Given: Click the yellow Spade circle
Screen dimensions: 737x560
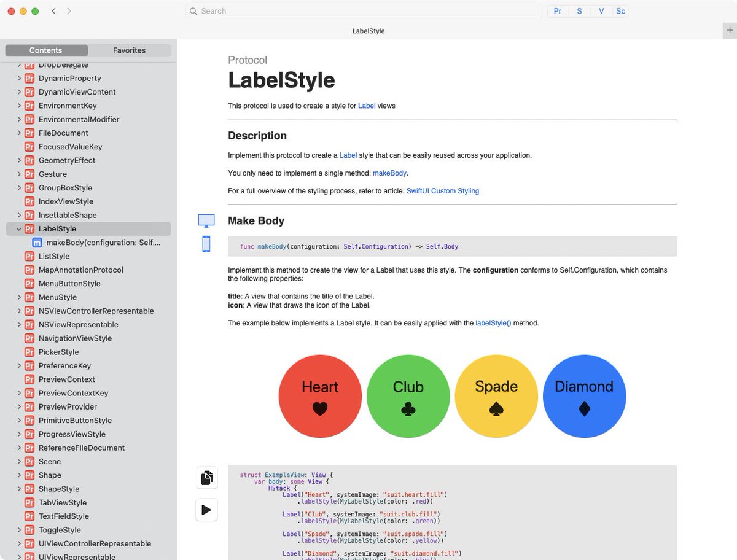Looking at the screenshot, I should pos(496,397).
